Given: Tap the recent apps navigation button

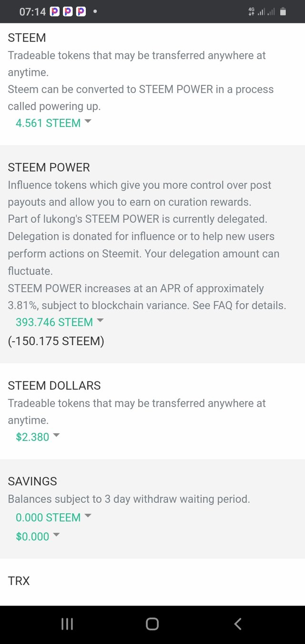Looking at the screenshot, I should point(67,623).
